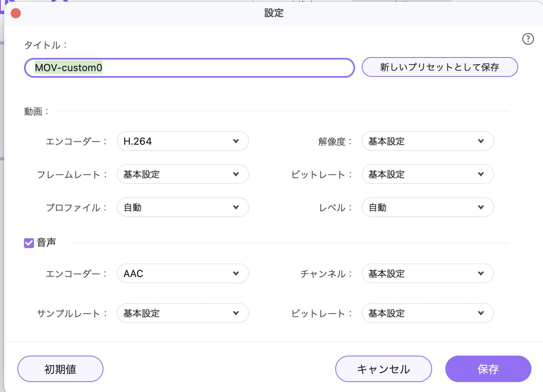Open the フレームレート dropdown
Image resolution: width=543 pixels, height=392 pixels.
click(x=183, y=174)
